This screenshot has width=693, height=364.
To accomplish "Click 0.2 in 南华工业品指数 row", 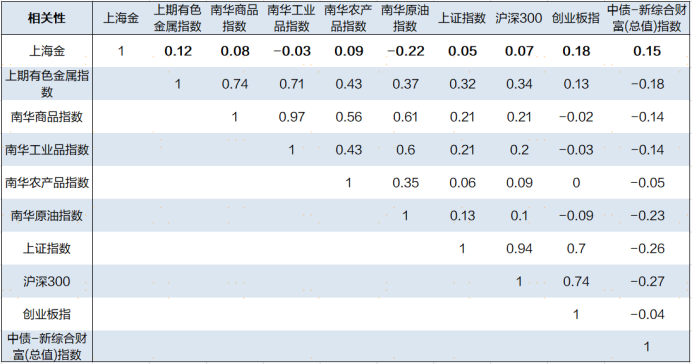I will (519, 150).
